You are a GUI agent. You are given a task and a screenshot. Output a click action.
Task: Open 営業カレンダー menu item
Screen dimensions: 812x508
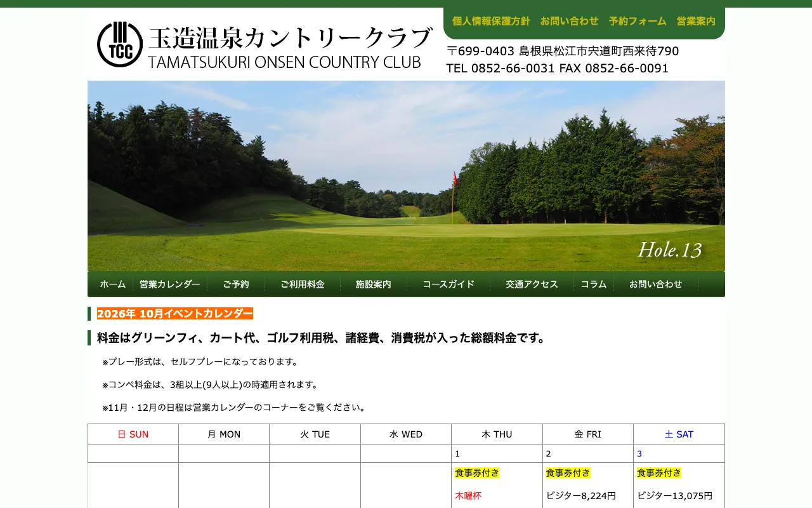(170, 284)
